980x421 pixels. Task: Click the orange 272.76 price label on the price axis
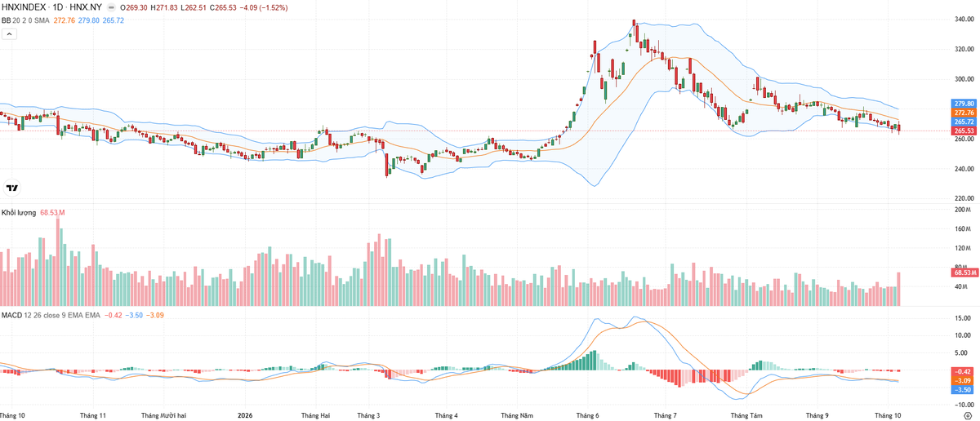point(964,113)
